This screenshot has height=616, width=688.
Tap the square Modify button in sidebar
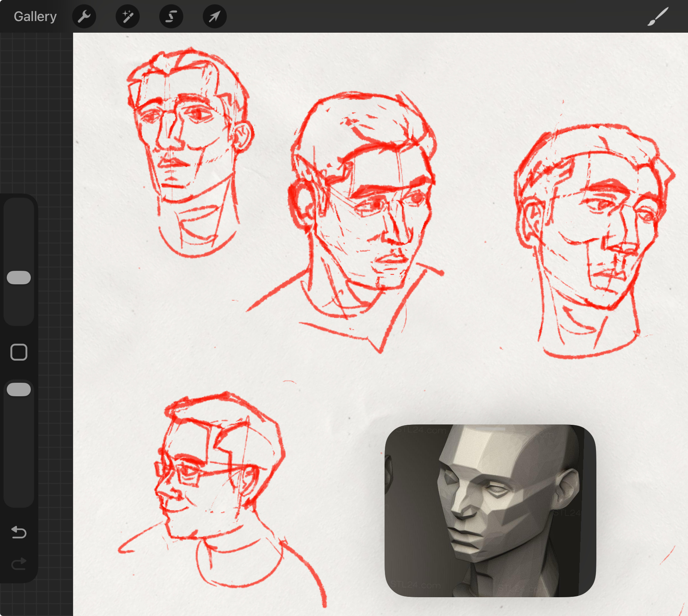pos(19,352)
